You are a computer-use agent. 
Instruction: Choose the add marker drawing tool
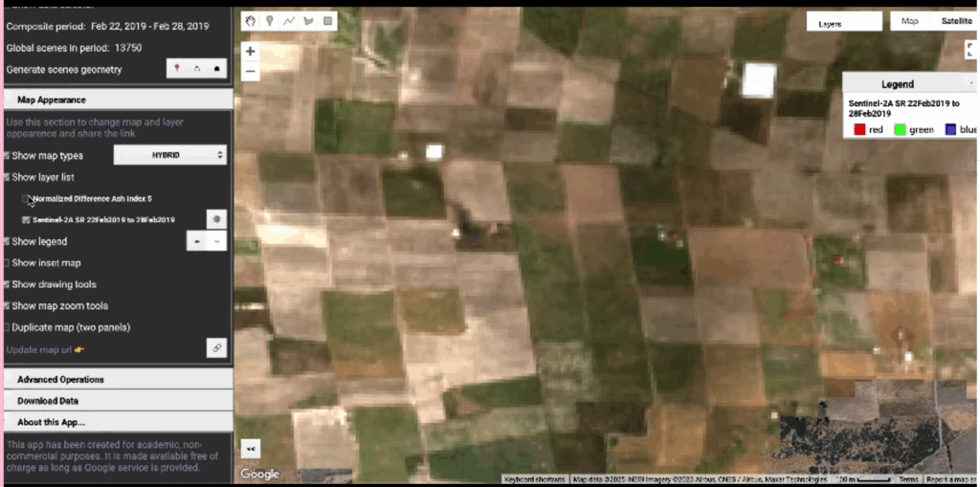(x=270, y=20)
